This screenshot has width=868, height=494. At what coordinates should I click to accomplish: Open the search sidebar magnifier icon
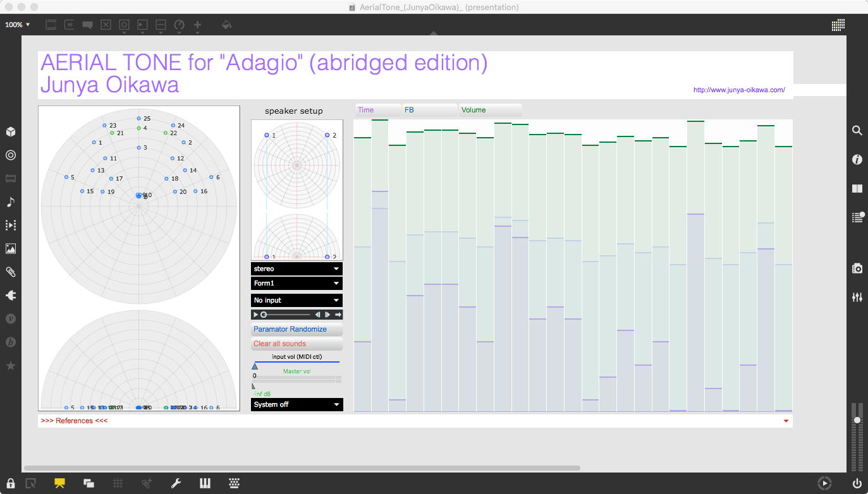tap(857, 130)
